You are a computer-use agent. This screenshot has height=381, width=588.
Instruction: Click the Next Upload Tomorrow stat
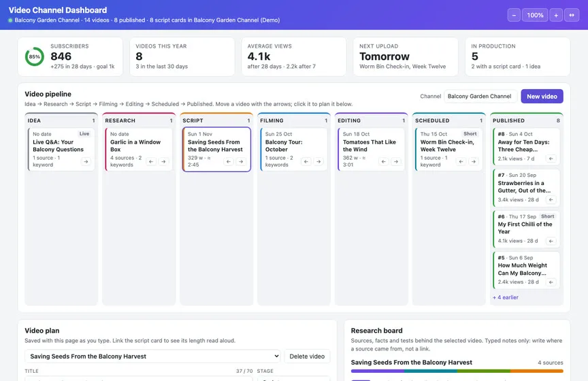[406, 56]
